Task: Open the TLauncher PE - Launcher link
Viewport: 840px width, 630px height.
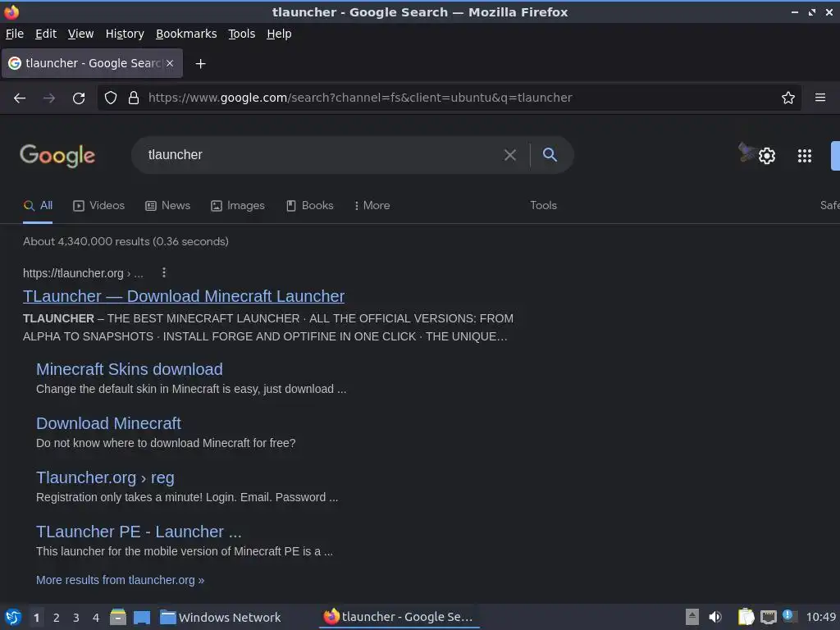Action: (x=139, y=532)
